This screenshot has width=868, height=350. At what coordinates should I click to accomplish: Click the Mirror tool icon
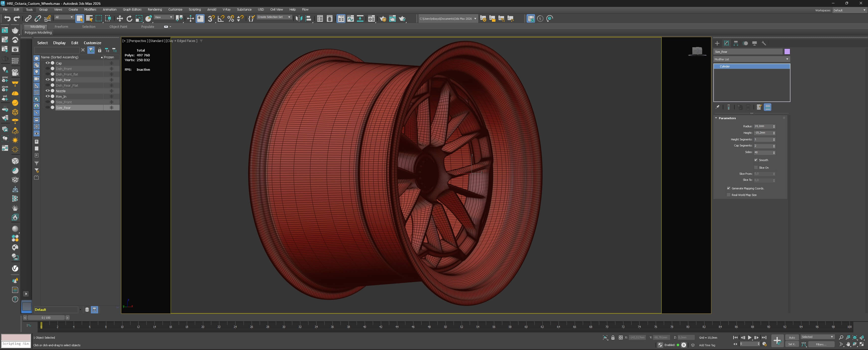[x=299, y=18]
